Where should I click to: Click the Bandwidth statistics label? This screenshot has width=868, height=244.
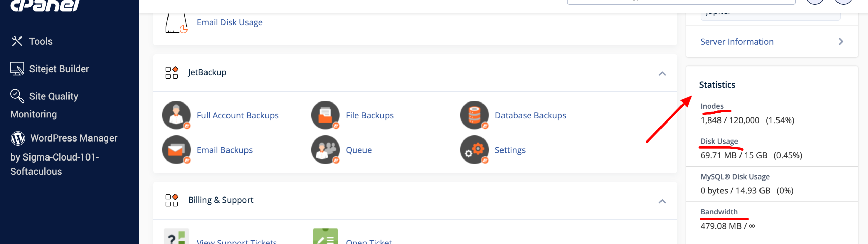719,212
